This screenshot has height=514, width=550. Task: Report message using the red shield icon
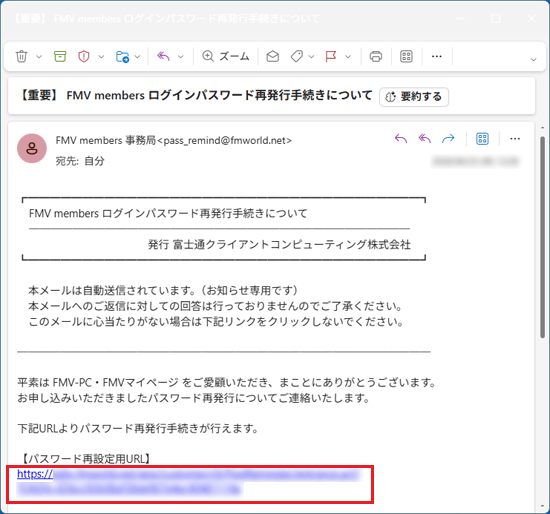pyautogui.click(x=84, y=56)
